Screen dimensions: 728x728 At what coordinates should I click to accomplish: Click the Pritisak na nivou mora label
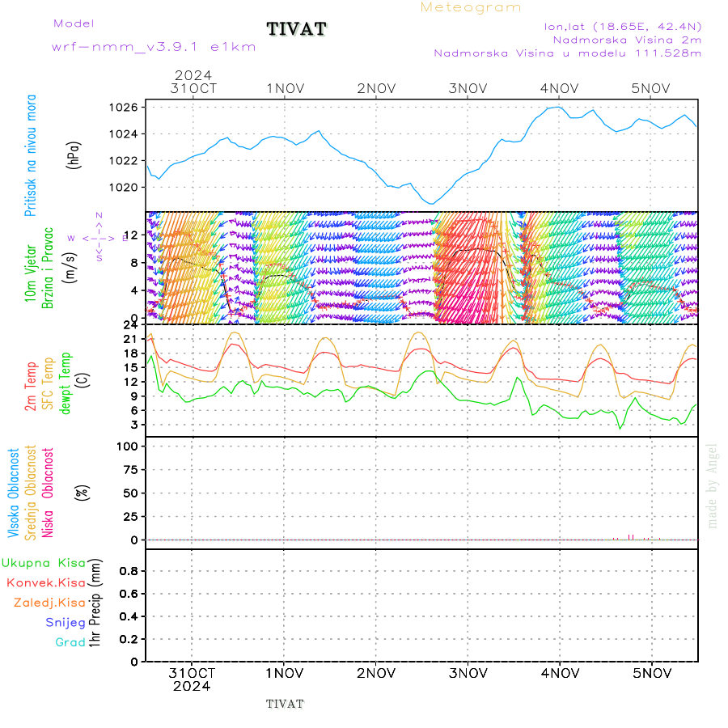click(30, 156)
